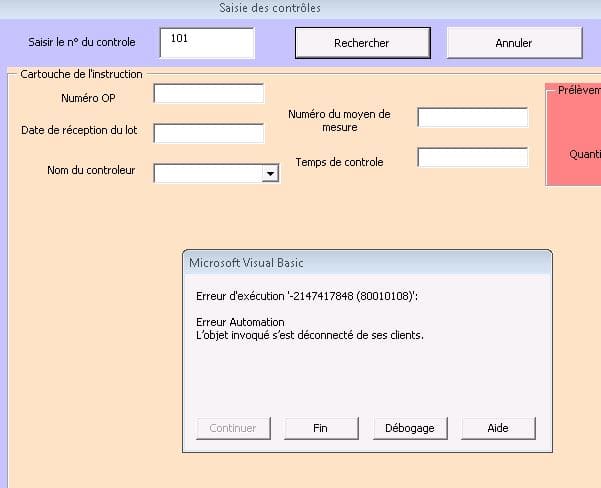Click the greyed-out Continuer button

(233, 428)
